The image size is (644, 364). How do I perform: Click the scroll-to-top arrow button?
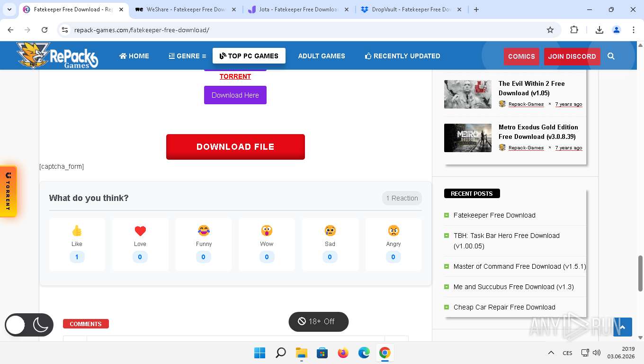click(623, 327)
